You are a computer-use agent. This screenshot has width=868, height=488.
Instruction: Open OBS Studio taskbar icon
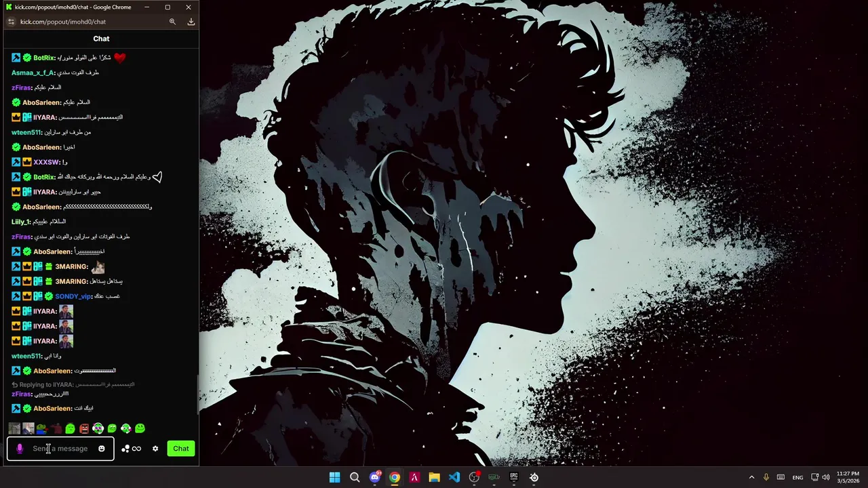[474, 477]
